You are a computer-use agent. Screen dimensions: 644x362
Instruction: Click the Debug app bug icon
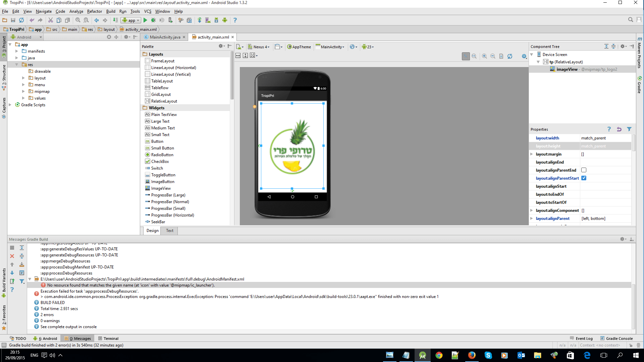tap(153, 20)
